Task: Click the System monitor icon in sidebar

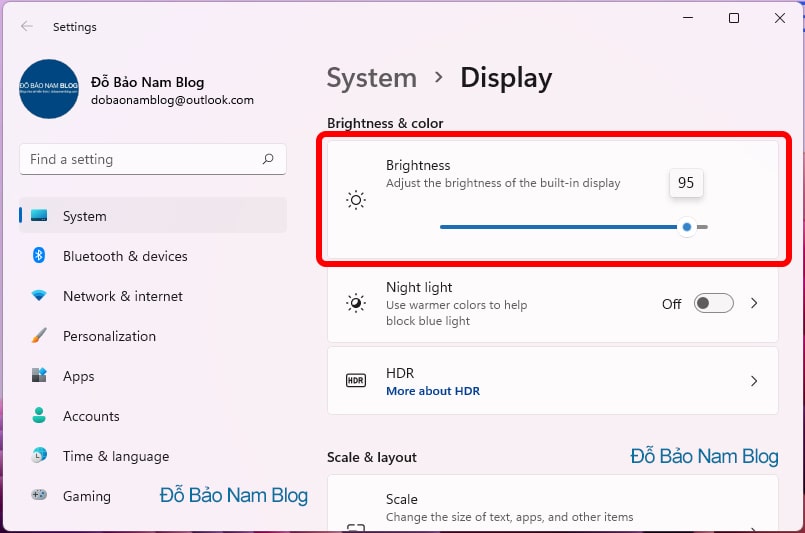Action: click(39, 215)
